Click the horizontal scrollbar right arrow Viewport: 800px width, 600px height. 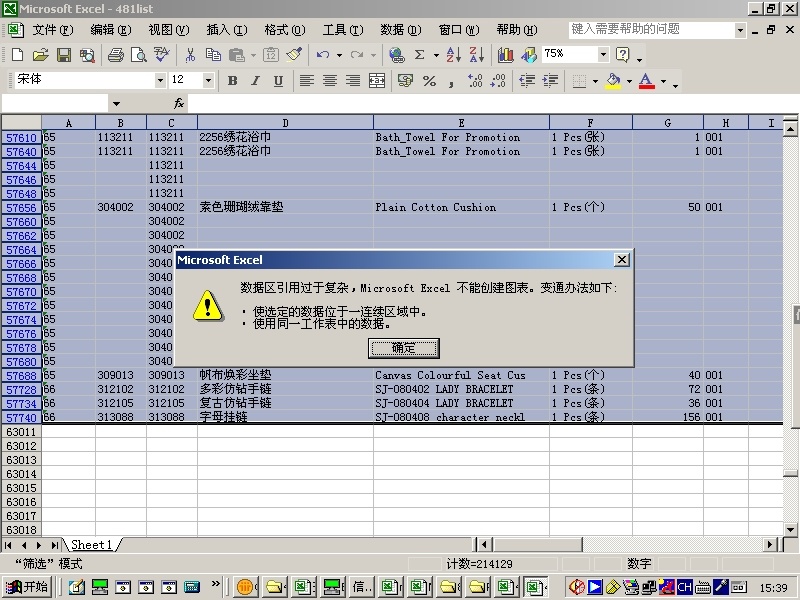pyautogui.click(x=770, y=544)
